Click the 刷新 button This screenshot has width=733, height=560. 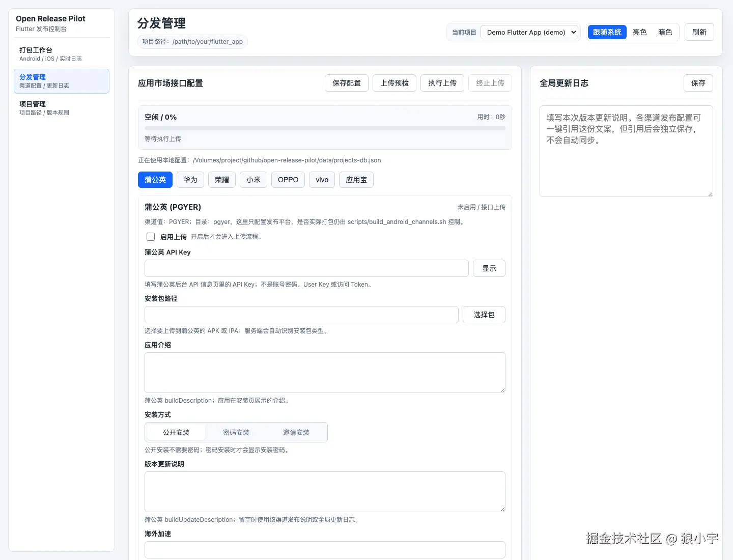click(x=699, y=32)
